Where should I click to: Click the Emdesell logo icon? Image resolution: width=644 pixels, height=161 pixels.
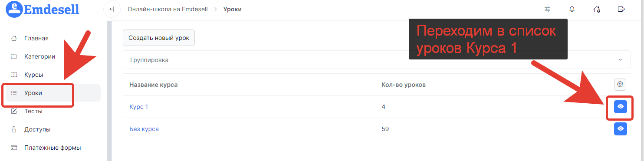pos(14,8)
